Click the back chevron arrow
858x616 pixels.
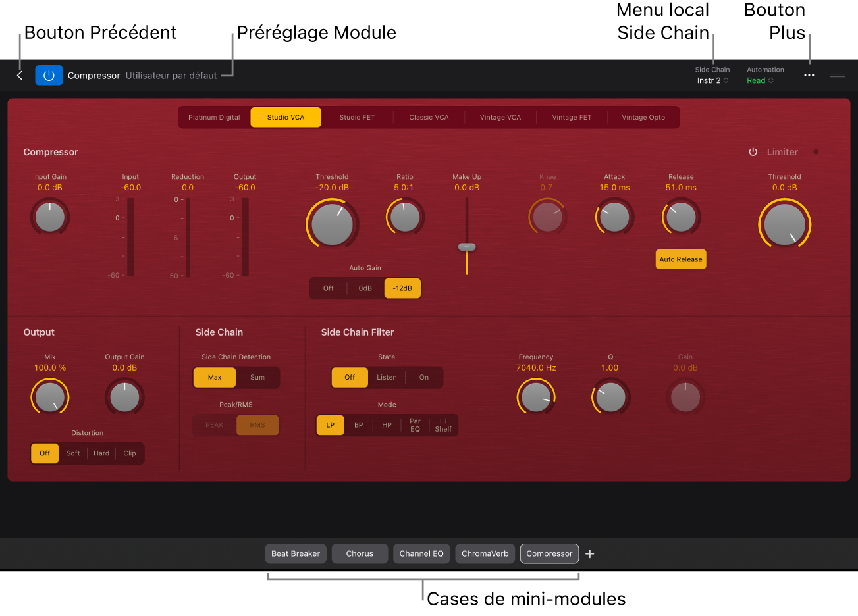click(19, 75)
